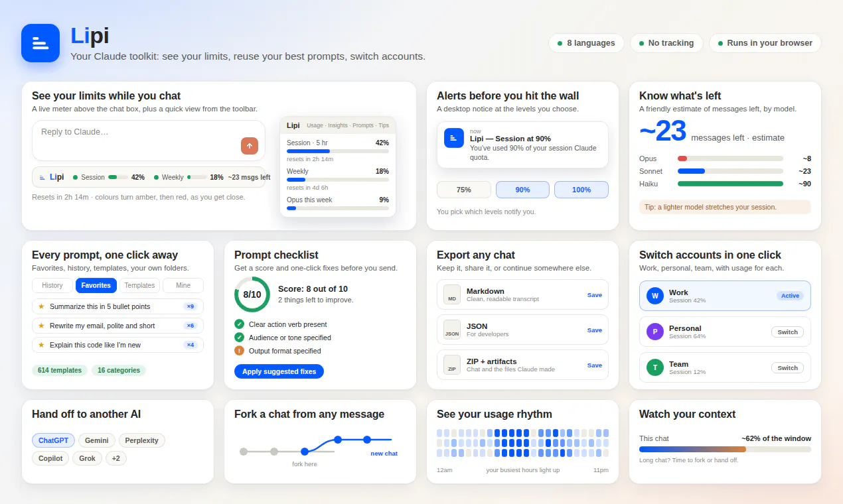Save the chat as Markdown

pos(595,294)
